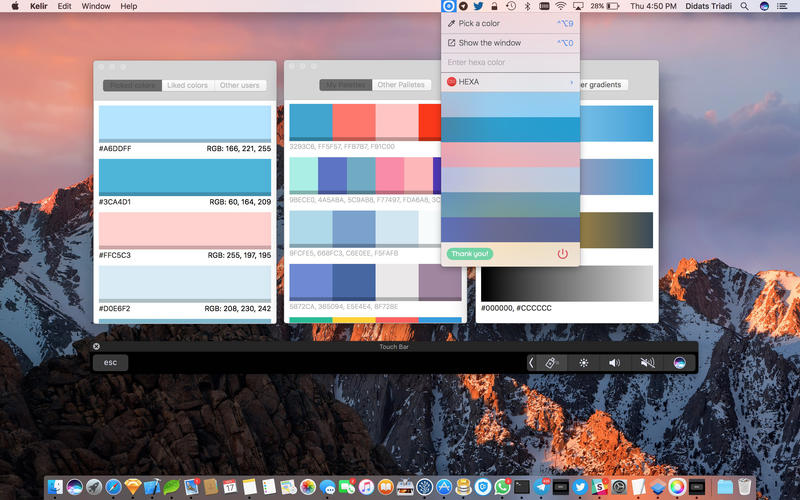Click the Kelir menu bar status icon
800x500 pixels.
(448, 6)
